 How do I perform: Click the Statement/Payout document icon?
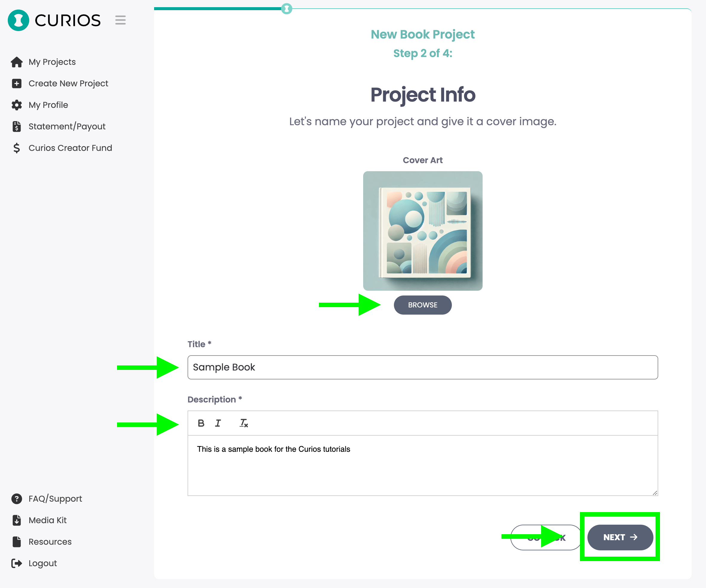click(x=16, y=126)
